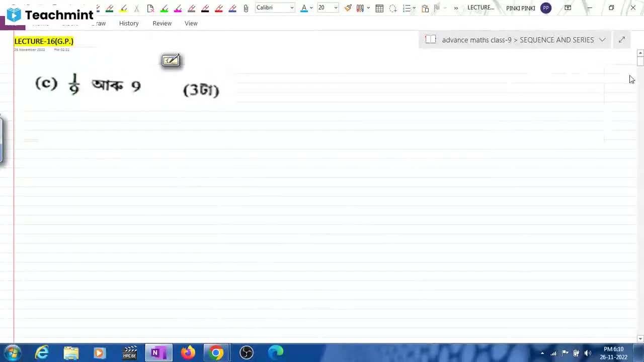644x362 pixels.
Task: Expand the page with the diagonal arrows icon
Action: coord(621,40)
